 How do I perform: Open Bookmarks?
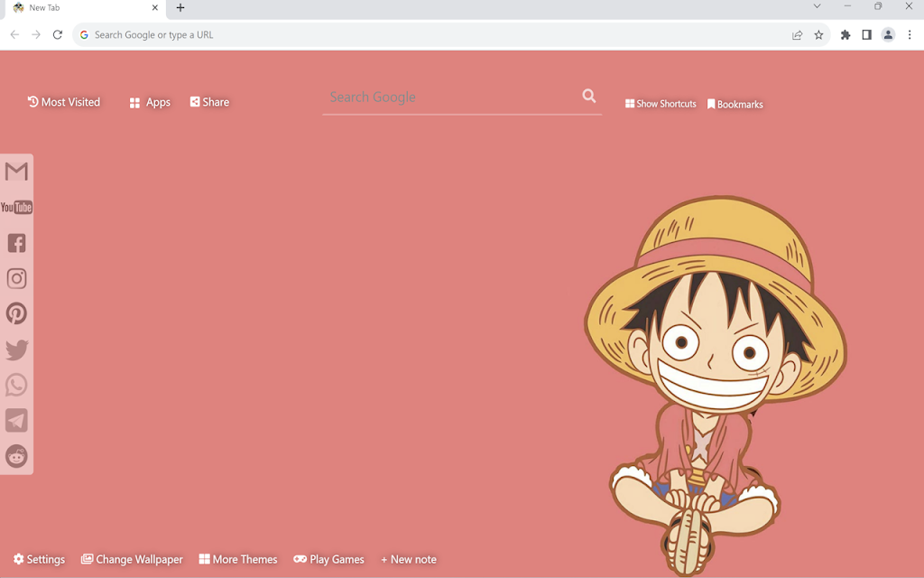(735, 105)
